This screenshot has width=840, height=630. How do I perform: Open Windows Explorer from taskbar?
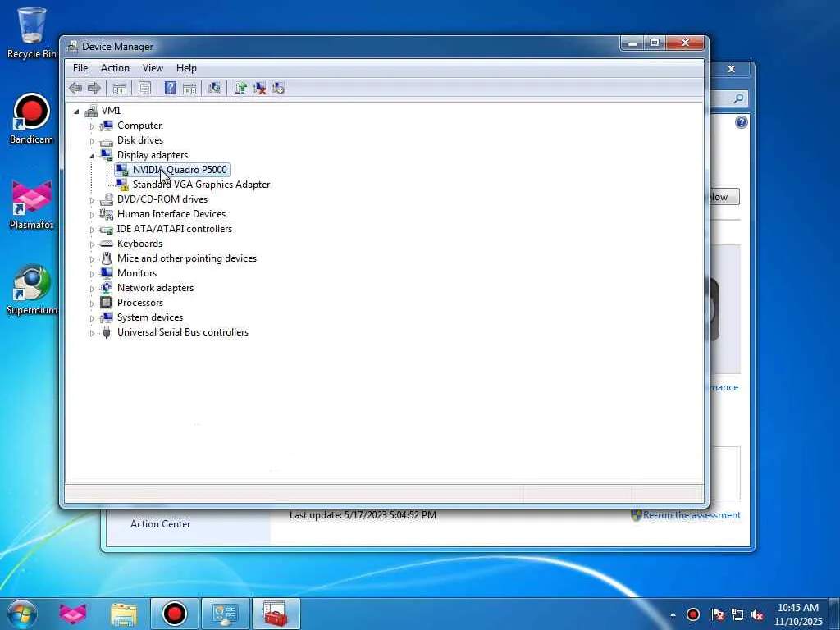point(124,614)
